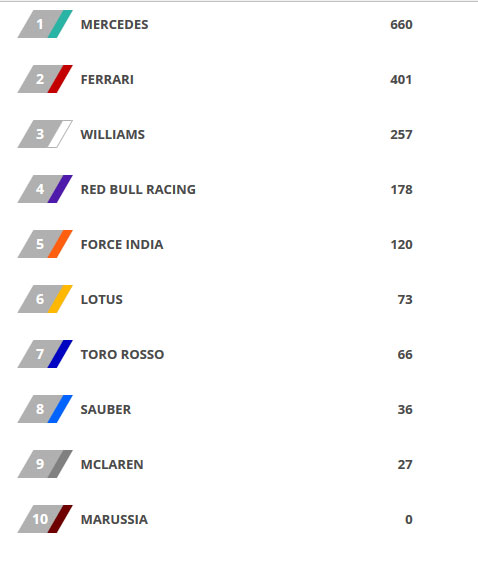Open the MERCEDES team link
The height and width of the screenshot is (584, 478).
point(114,25)
